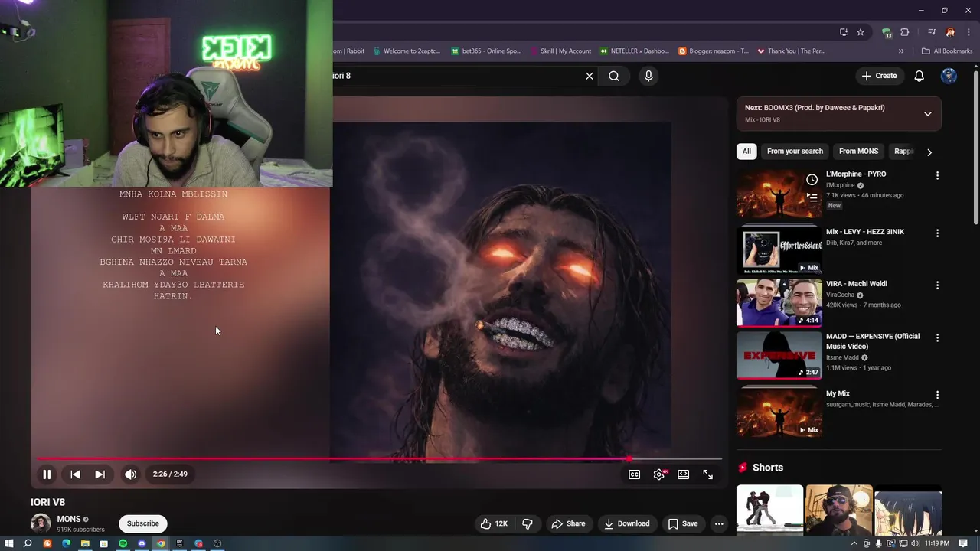The image size is (980, 551).
Task: Open the media controls music icon
Action: (x=932, y=32)
